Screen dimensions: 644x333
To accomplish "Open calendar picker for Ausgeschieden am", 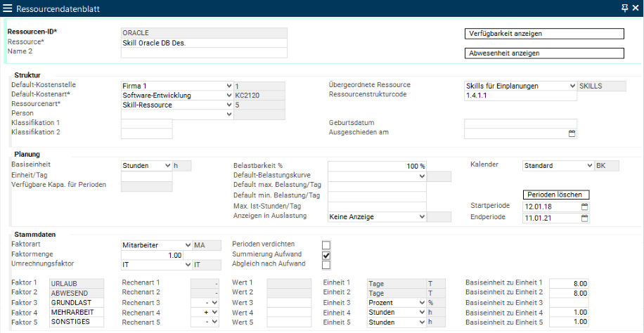I will click(x=572, y=133).
